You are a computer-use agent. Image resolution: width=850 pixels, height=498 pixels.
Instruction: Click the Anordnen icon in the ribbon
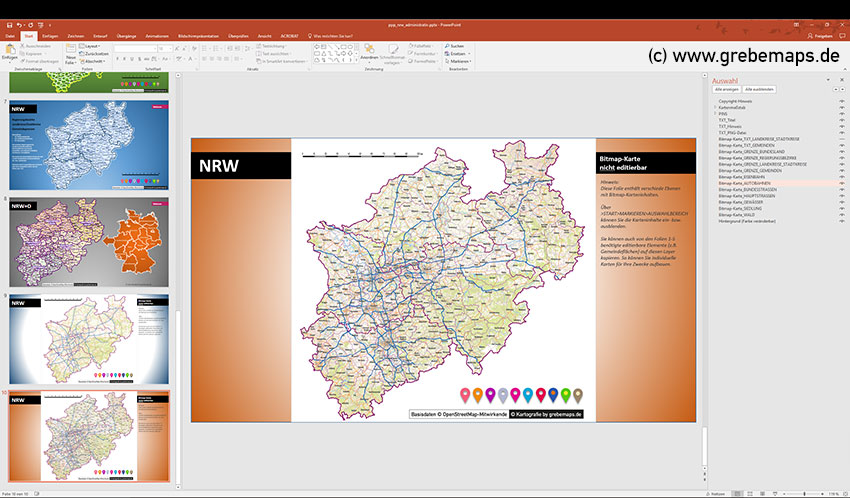(369, 51)
